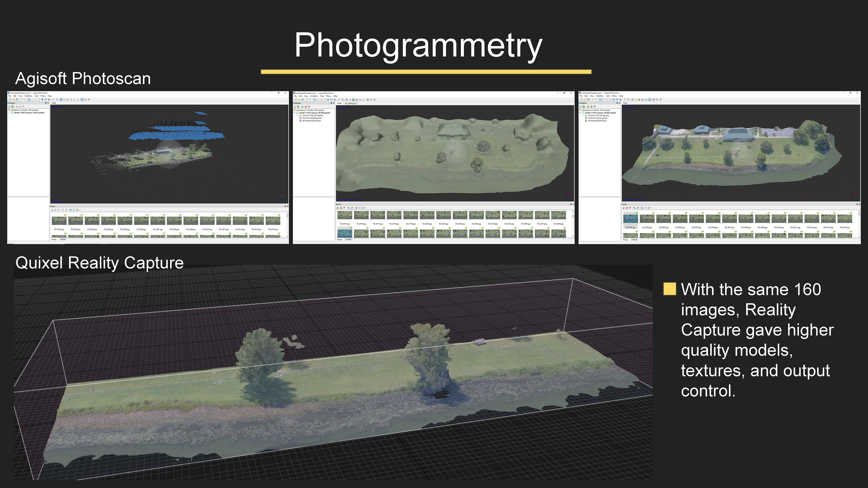Image resolution: width=868 pixels, height=488 pixels.
Task: Open Help menu in right PhotoScan window
Action: point(621,96)
